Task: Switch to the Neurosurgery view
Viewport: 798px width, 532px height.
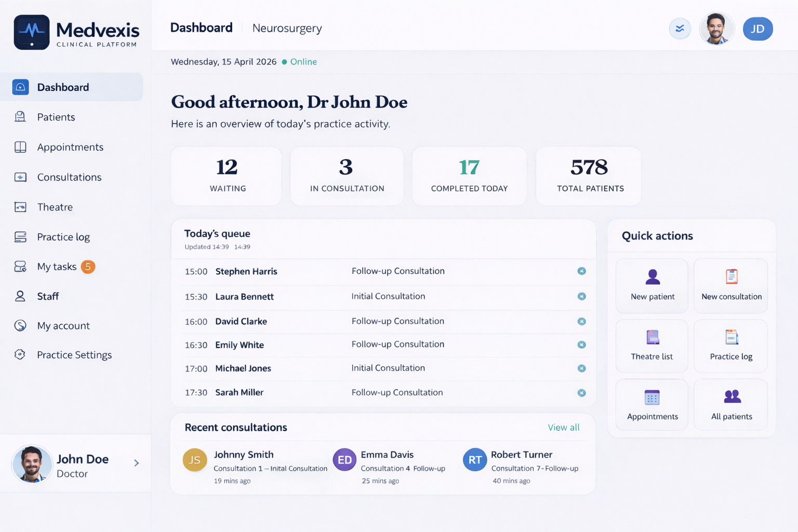Action: 287,29
